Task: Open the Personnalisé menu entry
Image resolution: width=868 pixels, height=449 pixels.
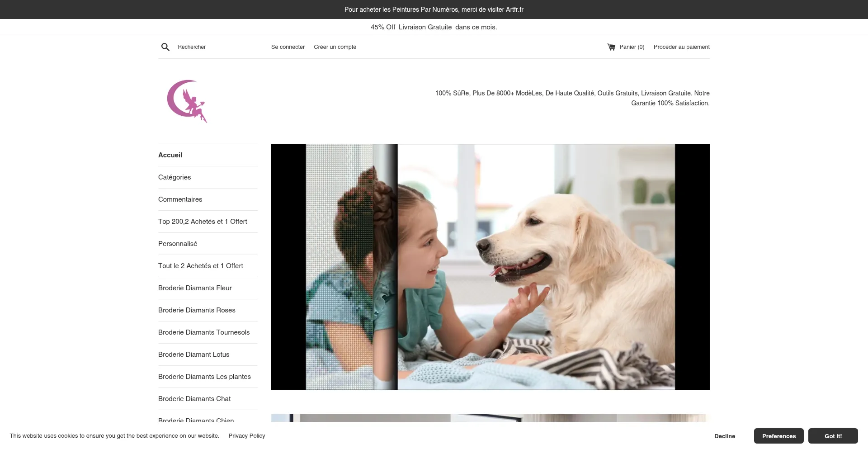Action: point(178,244)
